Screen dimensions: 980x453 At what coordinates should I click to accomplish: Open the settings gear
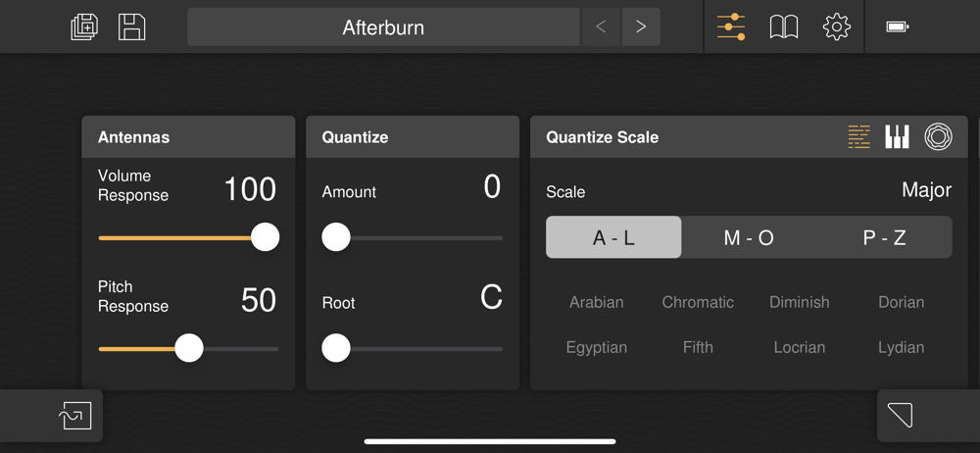click(837, 27)
